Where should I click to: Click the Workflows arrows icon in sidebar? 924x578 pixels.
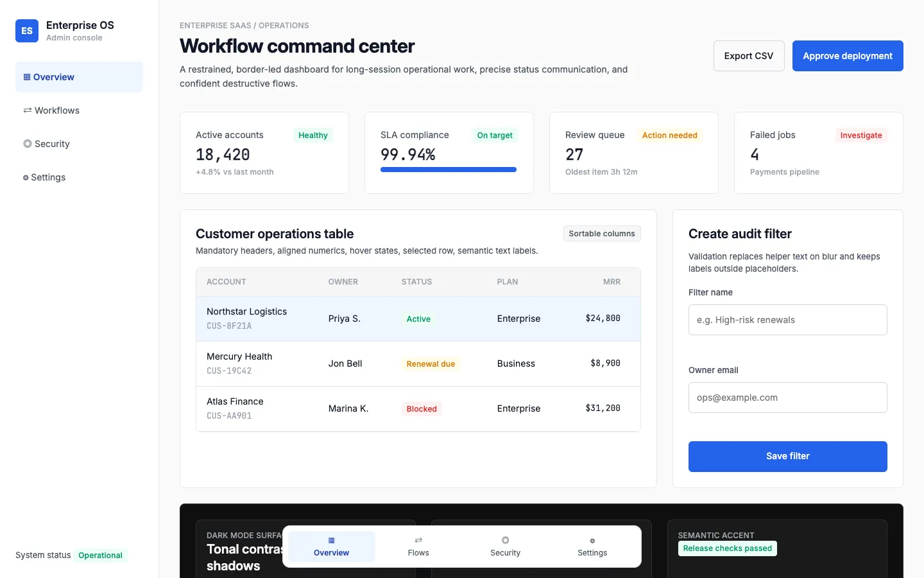(28, 110)
